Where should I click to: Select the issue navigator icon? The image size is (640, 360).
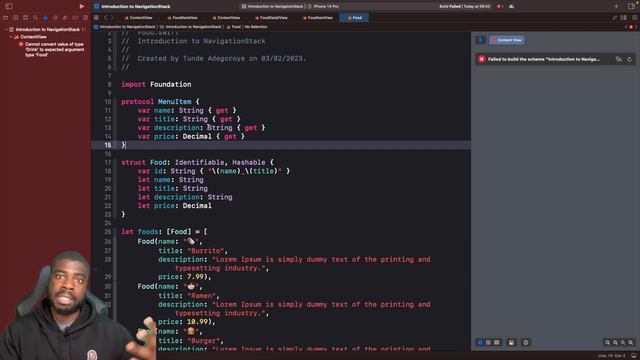[x=45, y=18]
